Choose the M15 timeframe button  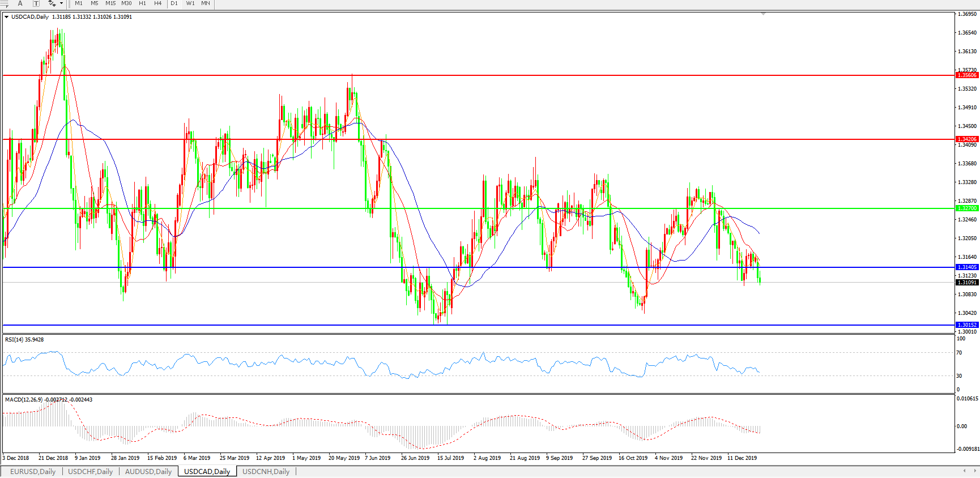tap(110, 3)
